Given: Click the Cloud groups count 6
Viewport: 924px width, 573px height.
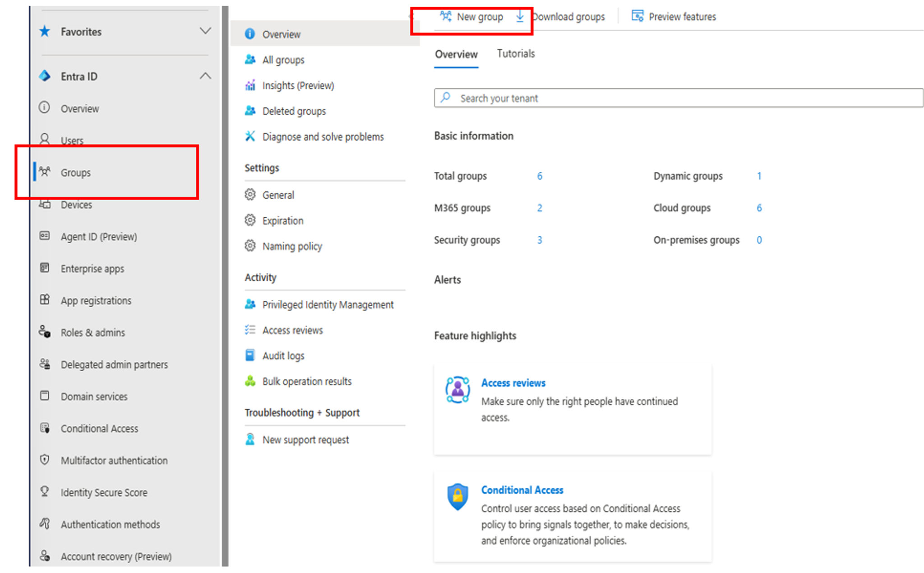Looking at the screenshot, I should pos(759,208).
